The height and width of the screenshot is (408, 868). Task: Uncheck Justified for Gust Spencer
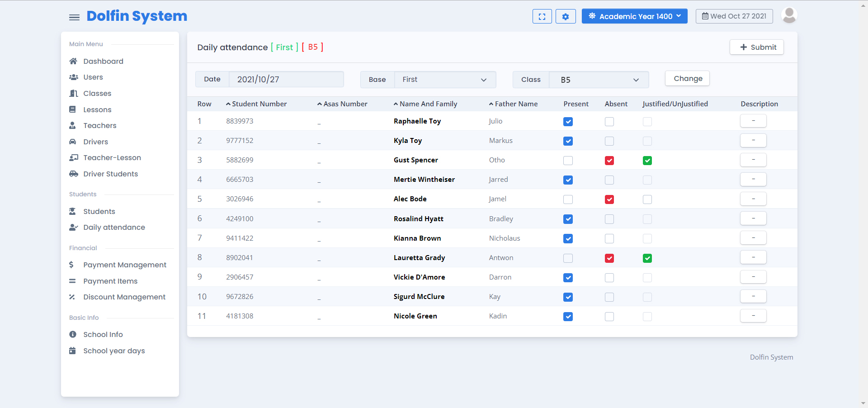(x=647, y=161)
